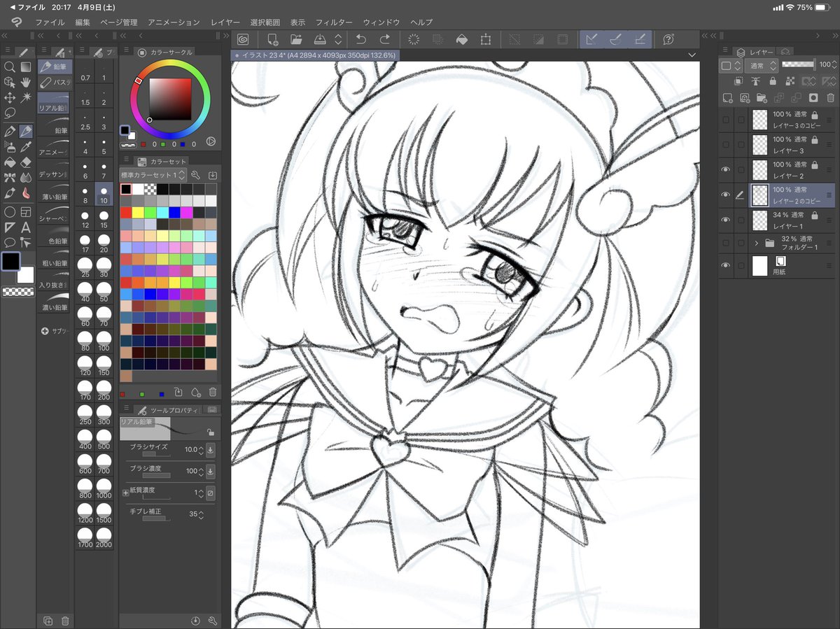Select the Operation object tool

pyautogui.click(x=10, y=83)
